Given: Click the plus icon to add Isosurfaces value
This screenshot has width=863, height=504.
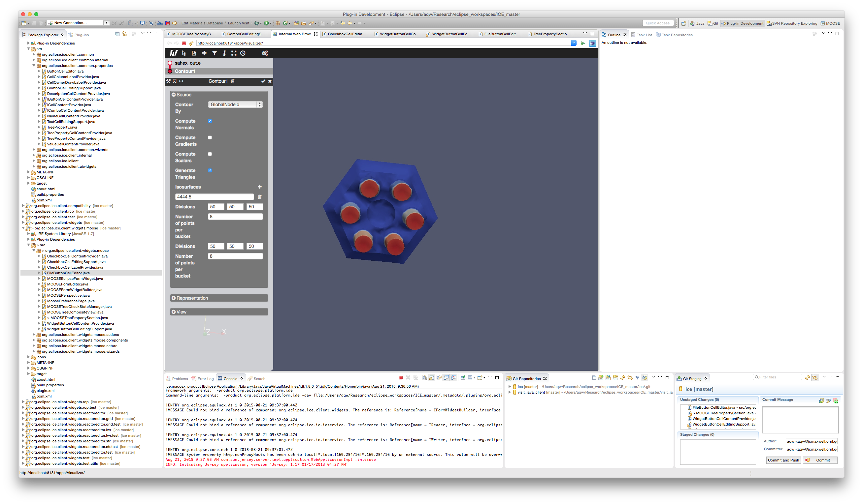Looking at the screenshot, I should pyautogui.click(x=260, y=187).
